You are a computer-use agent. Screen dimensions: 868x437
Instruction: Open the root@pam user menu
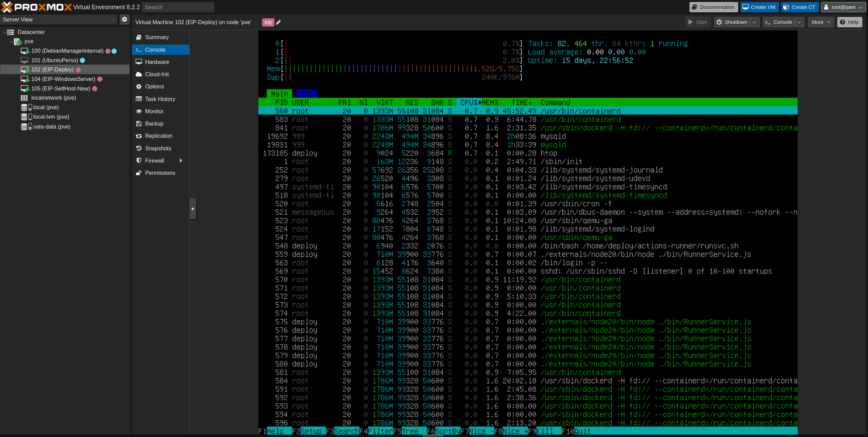843,7
